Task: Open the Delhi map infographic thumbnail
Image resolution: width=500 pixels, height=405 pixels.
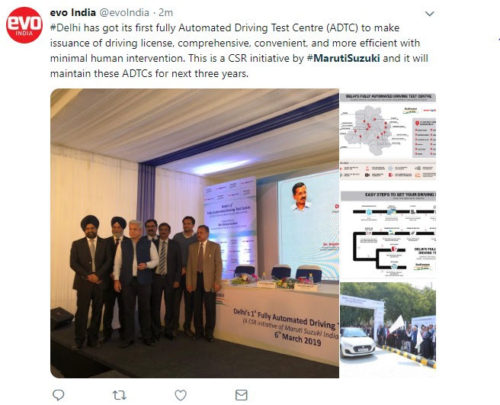Action: click(388, 136)
